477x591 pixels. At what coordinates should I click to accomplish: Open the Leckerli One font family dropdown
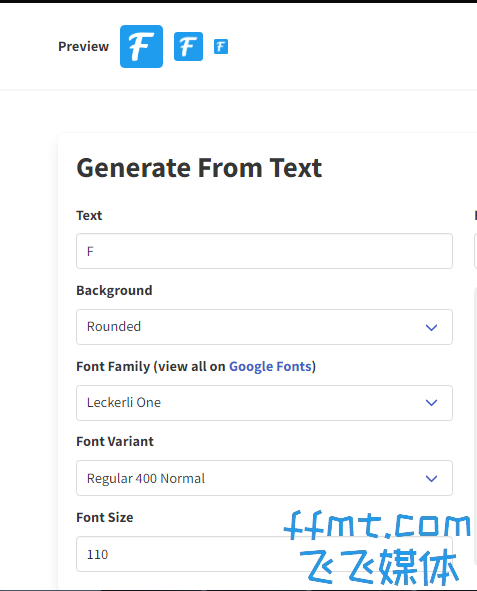tap(264, 403)
